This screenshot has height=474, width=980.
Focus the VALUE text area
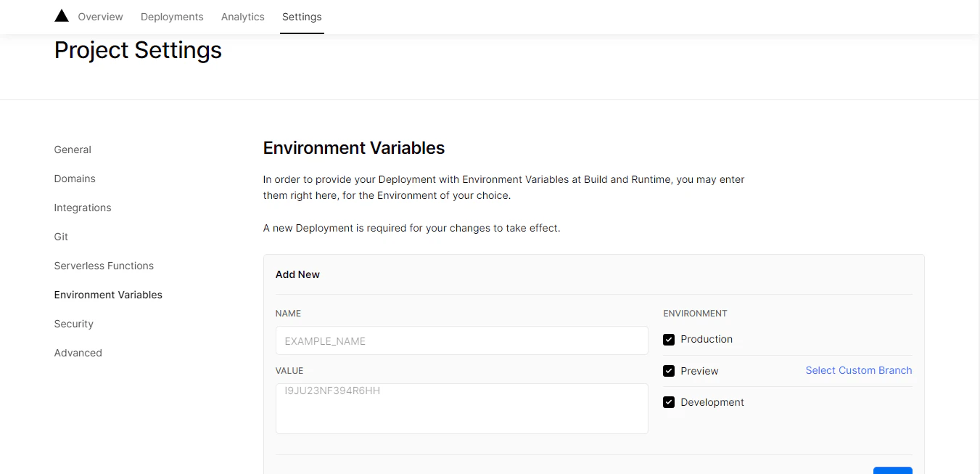[x=461, y=408]
